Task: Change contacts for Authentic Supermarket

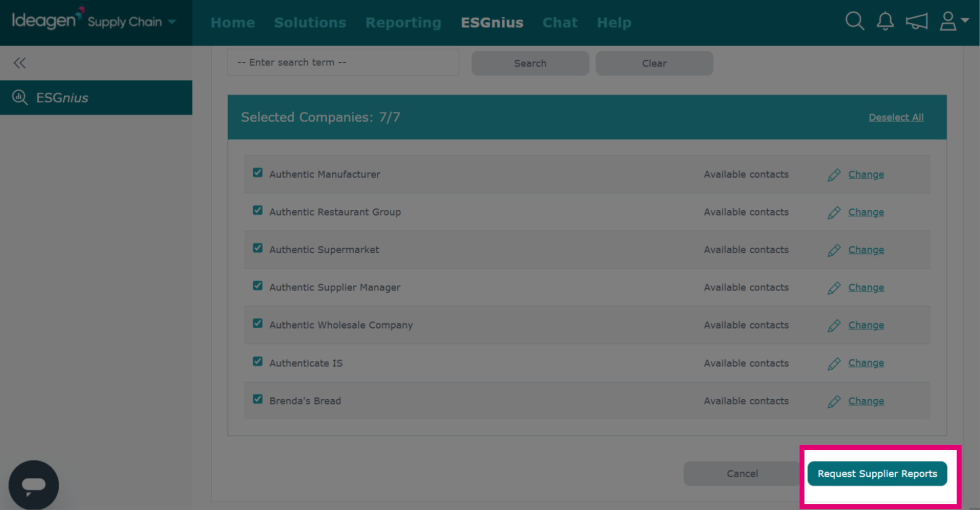Action: (x=866, y=250)
